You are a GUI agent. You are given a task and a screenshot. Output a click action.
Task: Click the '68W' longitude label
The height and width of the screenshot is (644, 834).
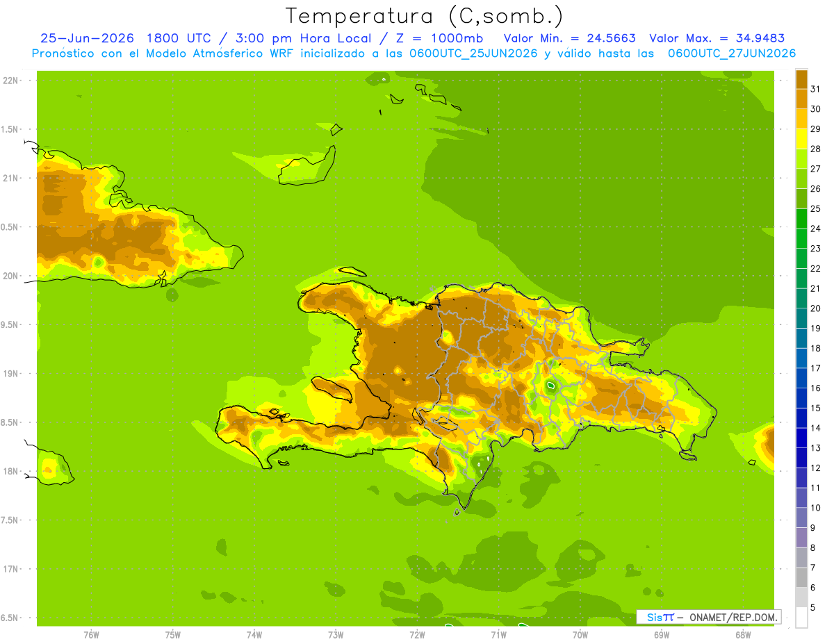click(x=743, y=634)
